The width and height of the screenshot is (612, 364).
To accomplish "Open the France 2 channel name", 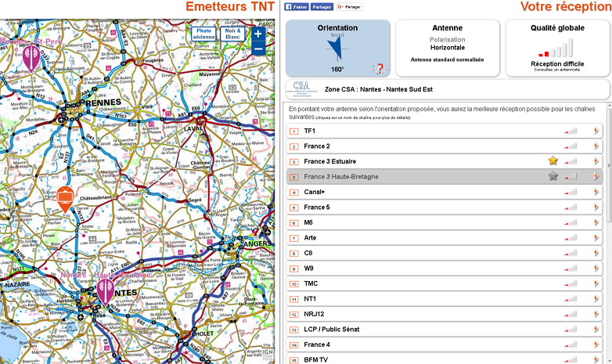I will [317, 146].
